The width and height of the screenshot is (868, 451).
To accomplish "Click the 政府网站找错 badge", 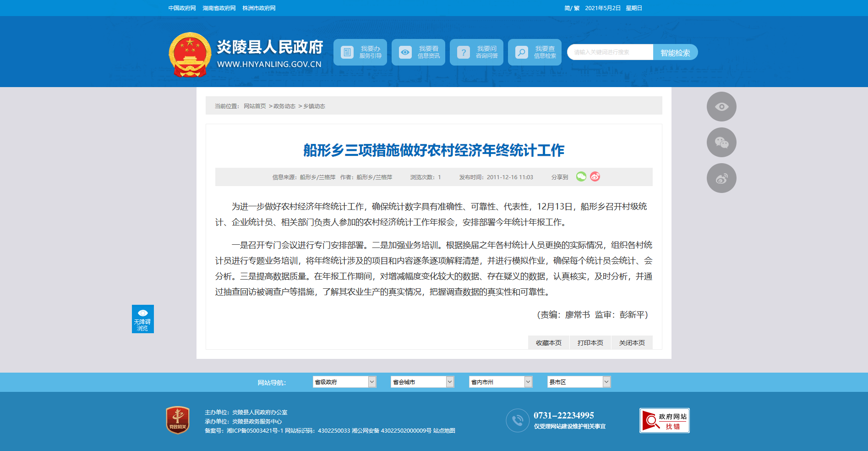I will (x=664, y=420).
